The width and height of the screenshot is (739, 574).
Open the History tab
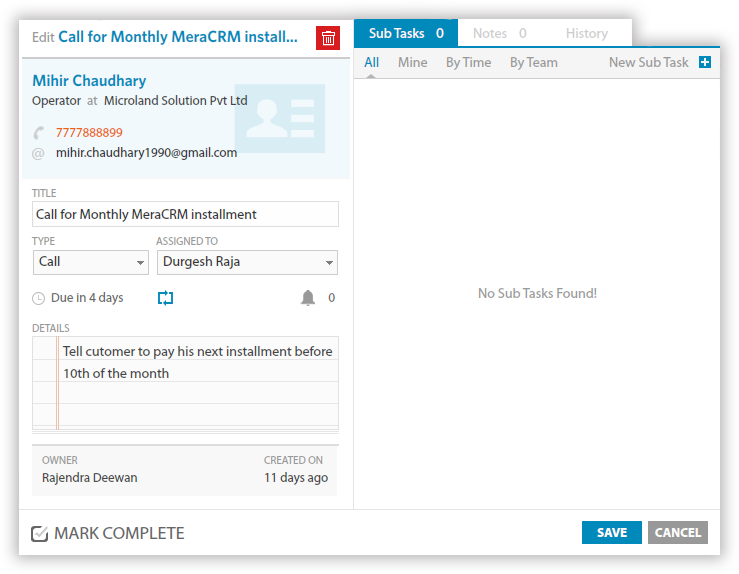coord(586,33)
